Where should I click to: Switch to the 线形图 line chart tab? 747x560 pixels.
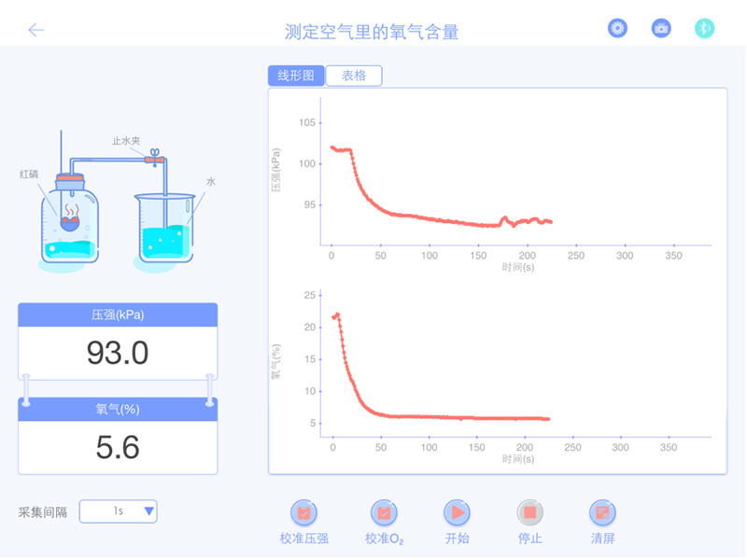pyautogui.click(x=296, y=76)
